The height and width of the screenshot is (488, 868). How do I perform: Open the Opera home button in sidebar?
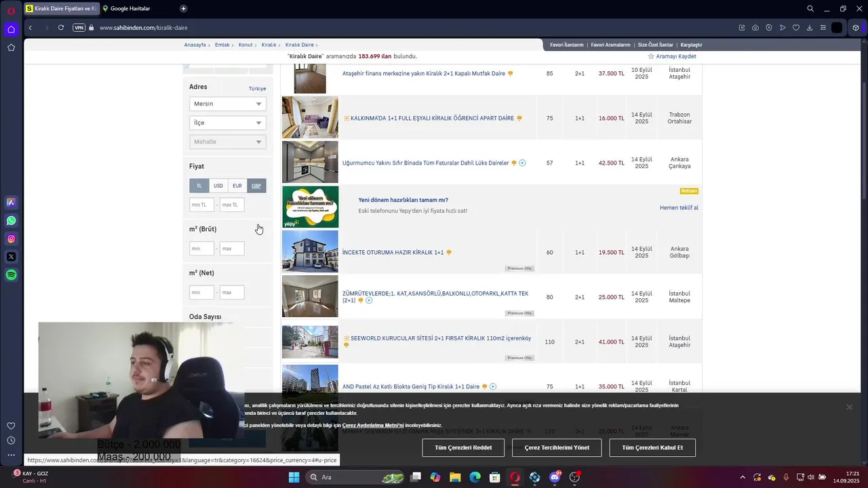[x=11, y=29]
